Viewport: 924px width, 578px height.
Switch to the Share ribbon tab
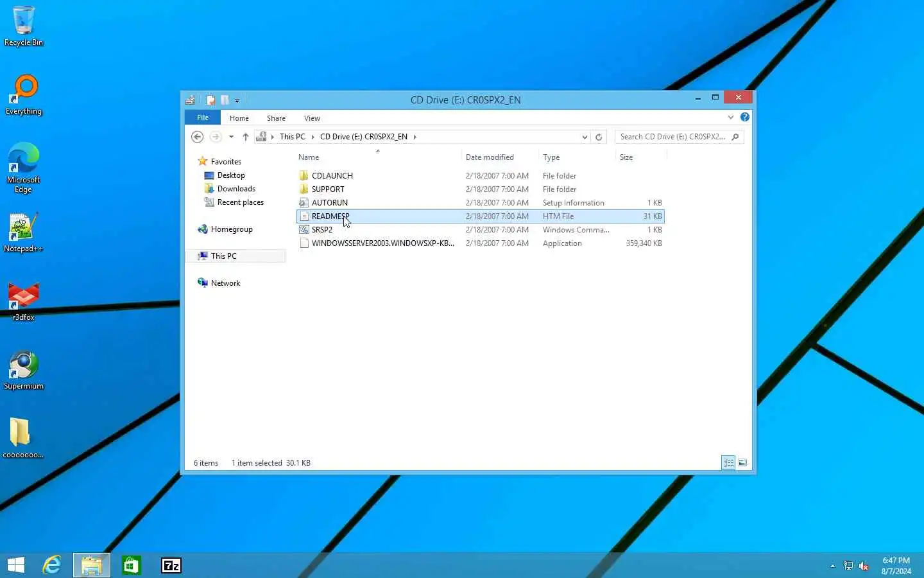276,118
